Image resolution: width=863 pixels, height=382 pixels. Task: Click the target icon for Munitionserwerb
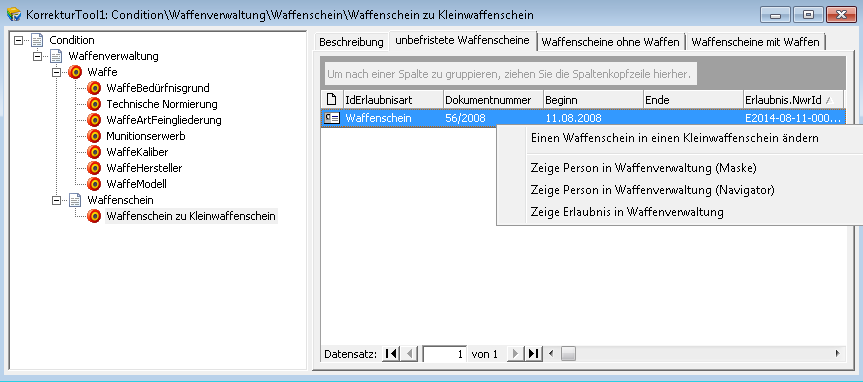(94, 136)
